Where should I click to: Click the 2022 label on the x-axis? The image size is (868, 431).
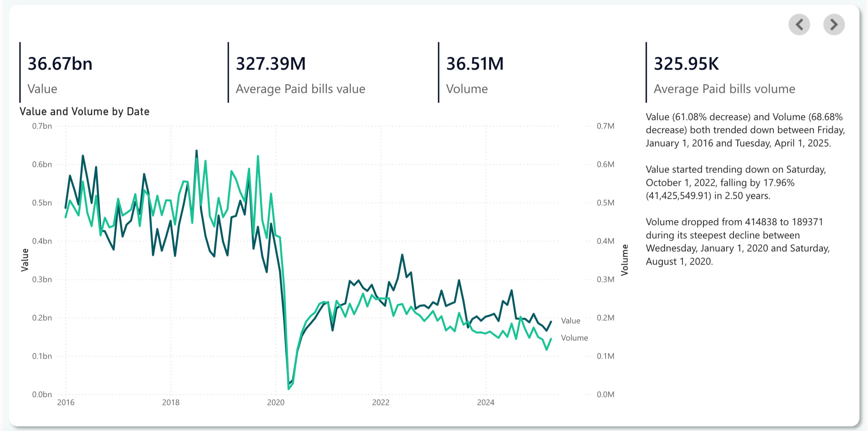pos(381,402)
